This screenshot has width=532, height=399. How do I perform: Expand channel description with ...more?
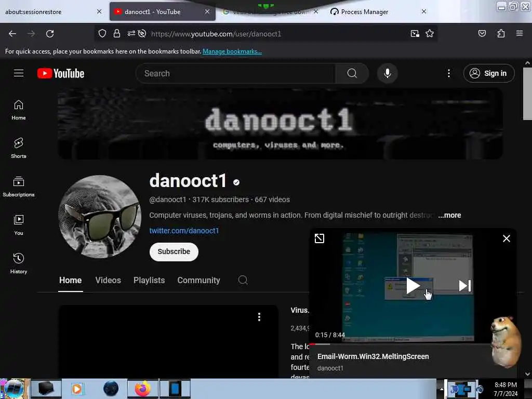coord(449,215)
